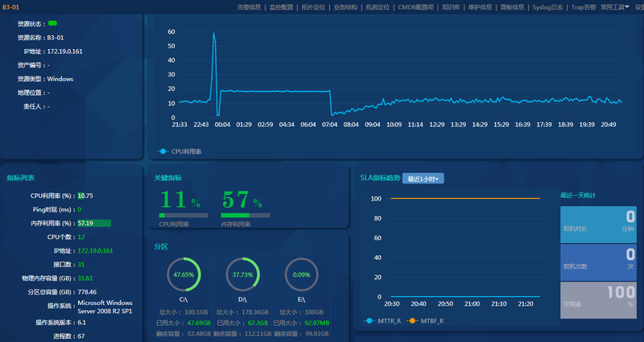Toggle the MTTR_R series legend

385,320
